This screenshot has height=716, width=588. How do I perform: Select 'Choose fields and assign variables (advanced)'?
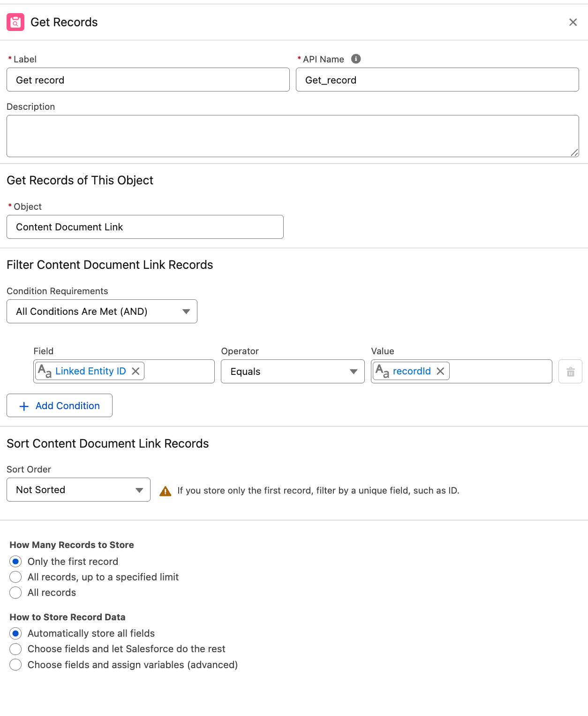pos(15,665)
